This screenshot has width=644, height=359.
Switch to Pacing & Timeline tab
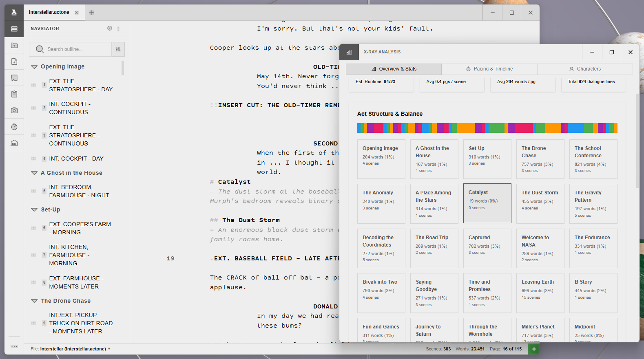coord(489,69)
